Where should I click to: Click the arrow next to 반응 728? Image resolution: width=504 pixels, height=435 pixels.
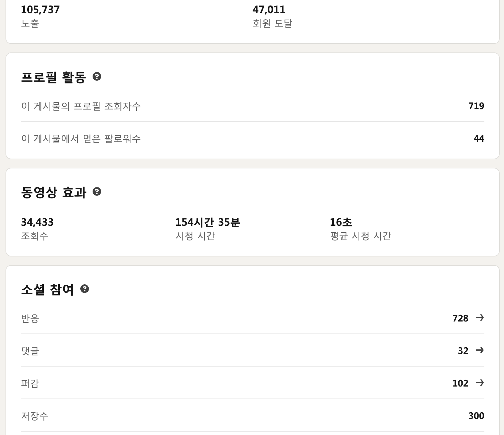coord(480,318)
